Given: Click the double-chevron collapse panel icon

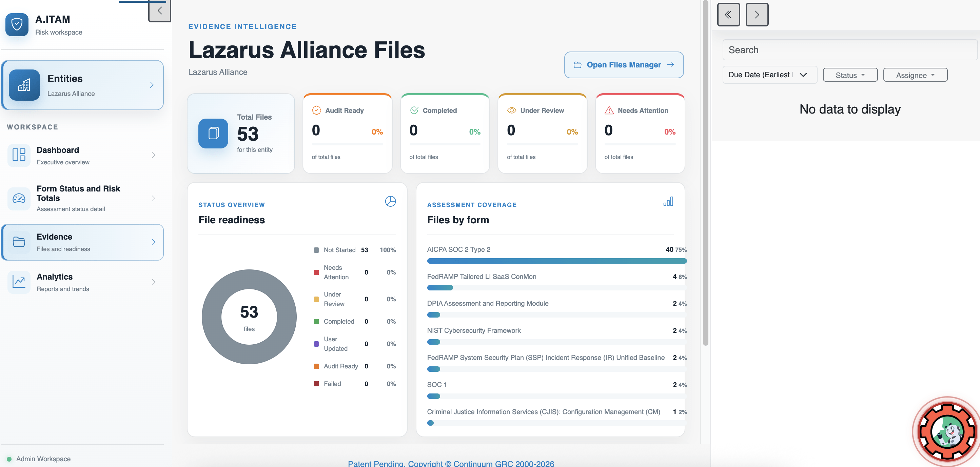Looking at the screenshot, I should click(728, 15).
